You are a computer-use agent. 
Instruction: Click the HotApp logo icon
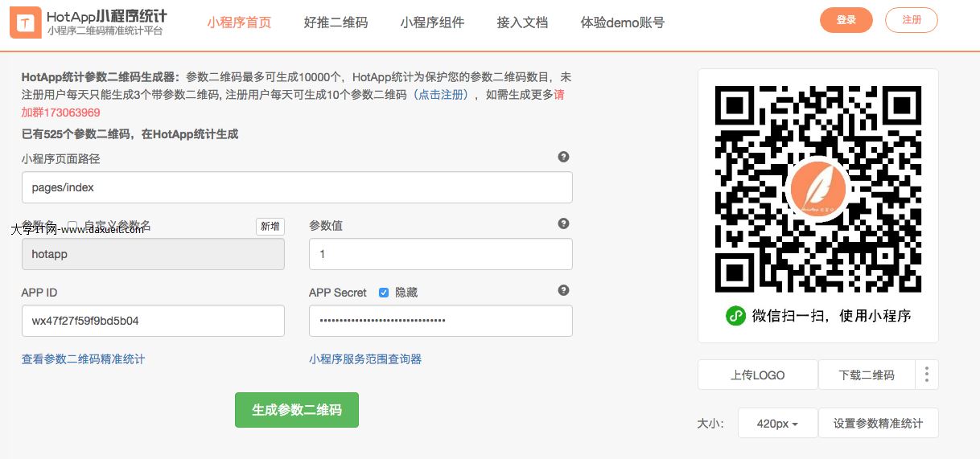(25, 23)
